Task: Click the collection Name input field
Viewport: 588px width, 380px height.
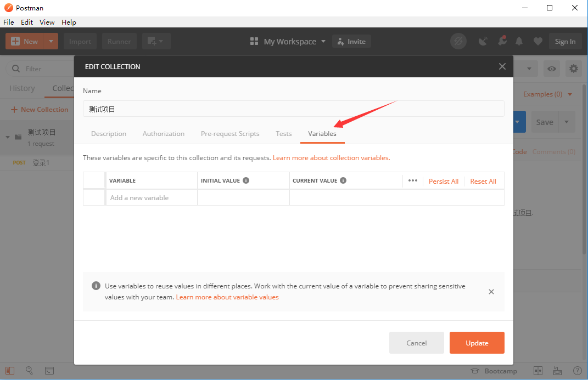Action: pos(294,109)
